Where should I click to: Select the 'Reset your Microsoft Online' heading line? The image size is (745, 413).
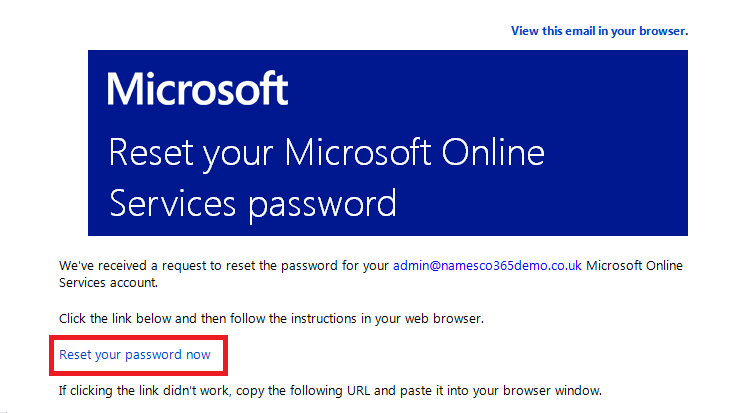[326, 153]
